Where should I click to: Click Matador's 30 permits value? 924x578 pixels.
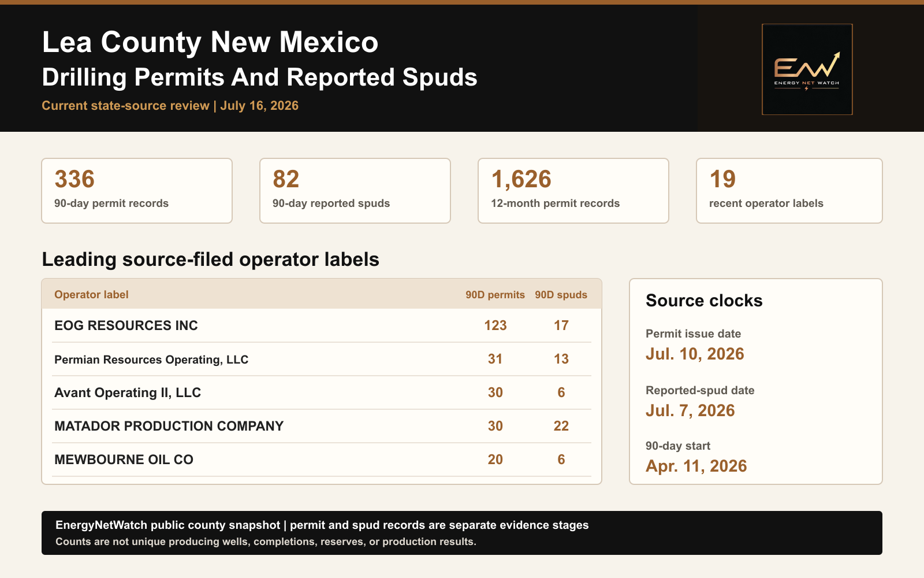(x=495, y=426)
